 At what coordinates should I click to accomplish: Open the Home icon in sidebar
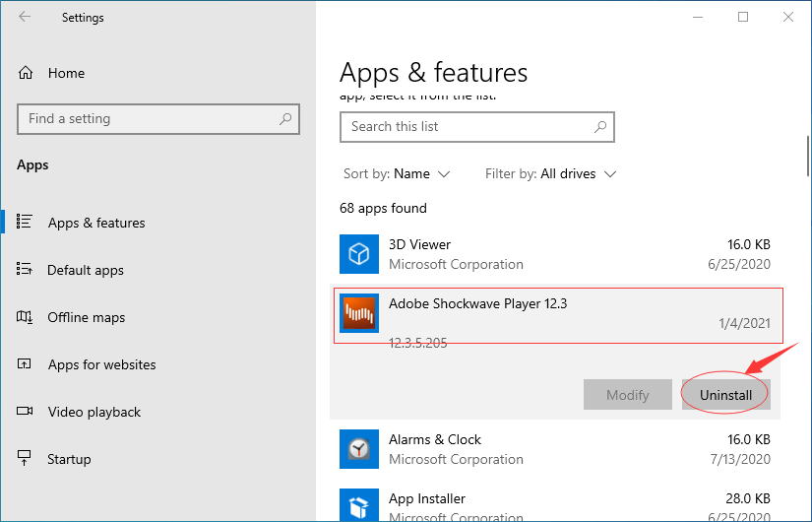26,73
